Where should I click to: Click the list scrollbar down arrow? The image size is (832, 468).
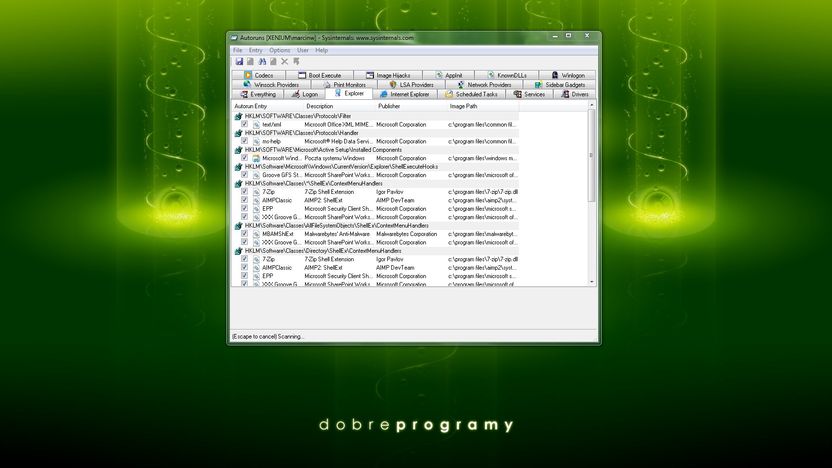[x=592, y=282]
